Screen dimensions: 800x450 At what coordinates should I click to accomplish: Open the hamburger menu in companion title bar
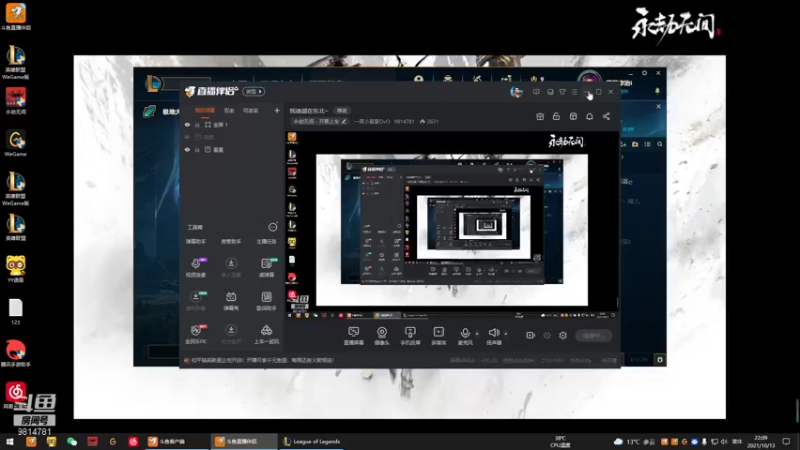click(574, 92)
